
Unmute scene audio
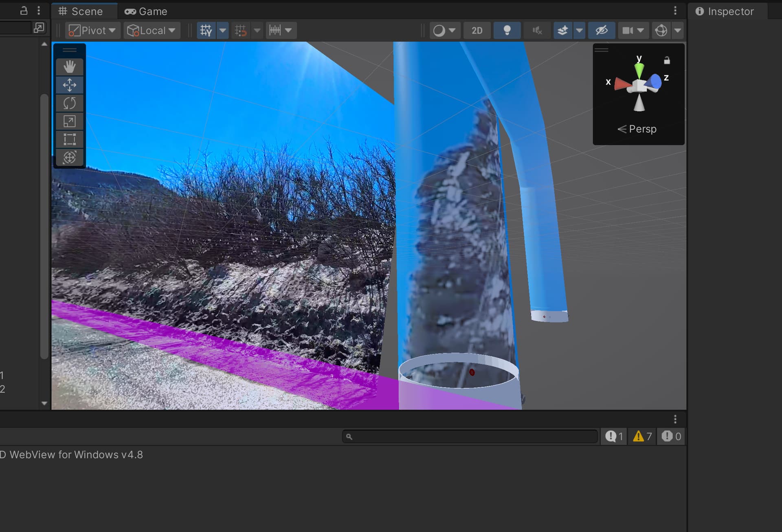[537, 30]
